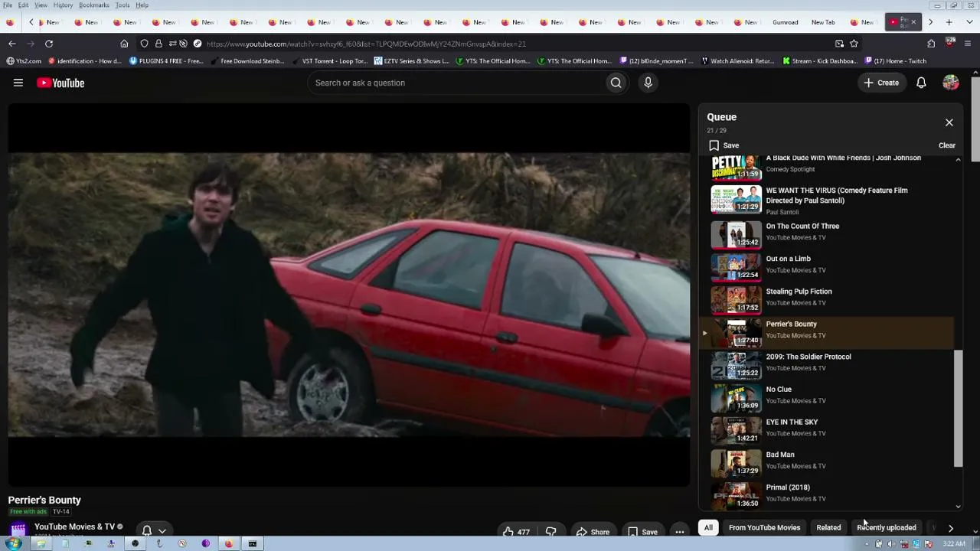This screenshot has height=551, width=980.
Task: Bookmark this page with the star
Action: point(854,44)
